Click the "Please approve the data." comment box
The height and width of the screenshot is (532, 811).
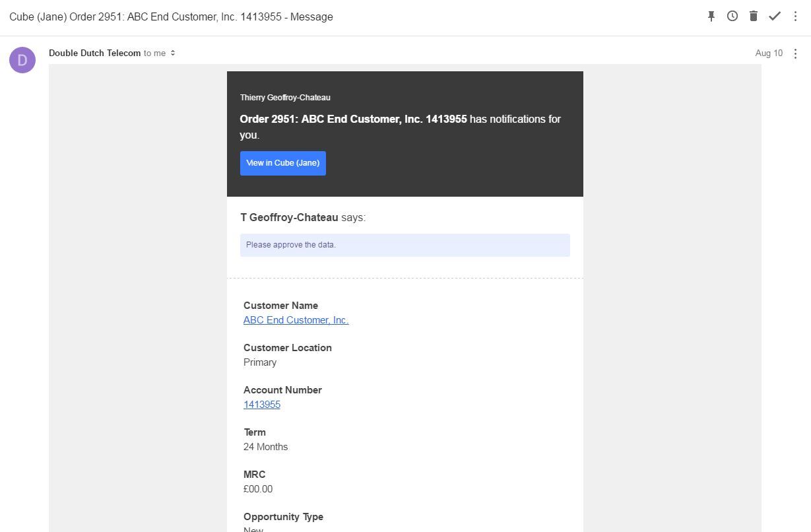[405, 245]
